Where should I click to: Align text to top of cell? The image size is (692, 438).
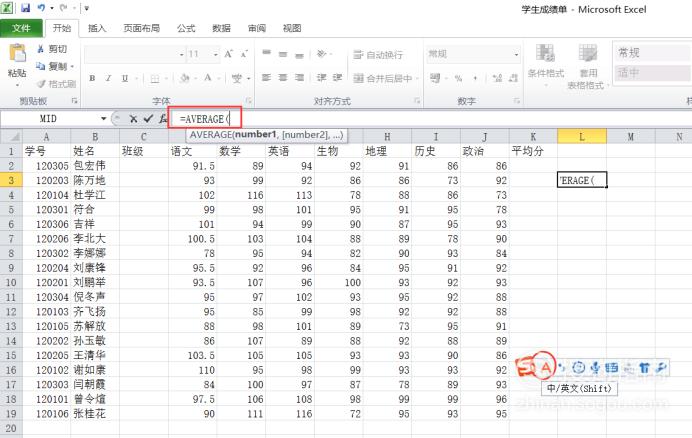(267, 53)
